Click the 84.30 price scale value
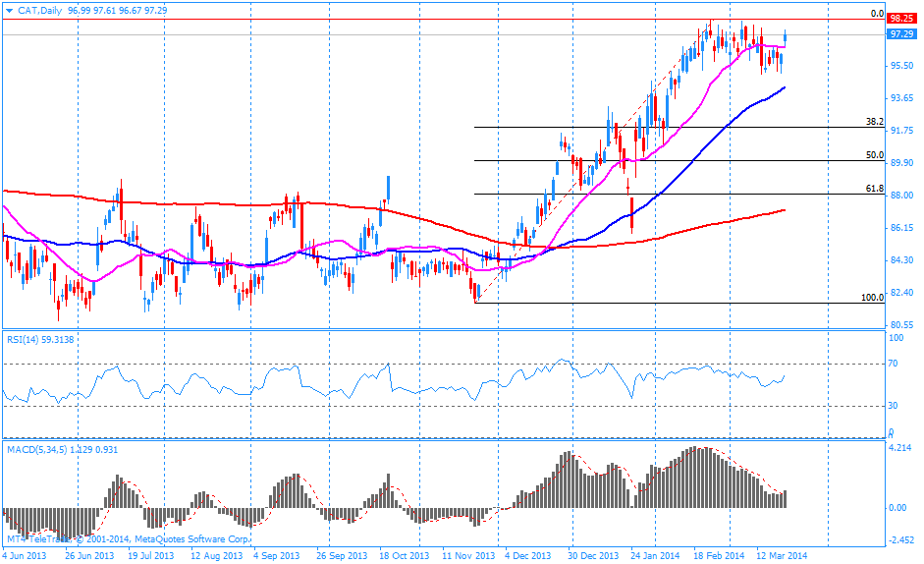This screenshot has width=924, height=564. (x=901, y=260)
